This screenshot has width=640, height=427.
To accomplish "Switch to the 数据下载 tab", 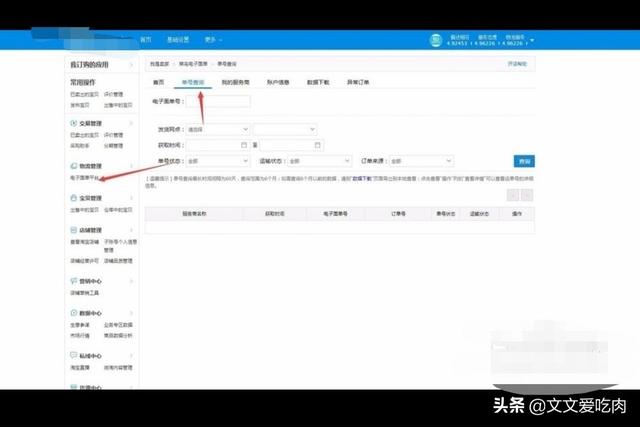I will (318, 81).
